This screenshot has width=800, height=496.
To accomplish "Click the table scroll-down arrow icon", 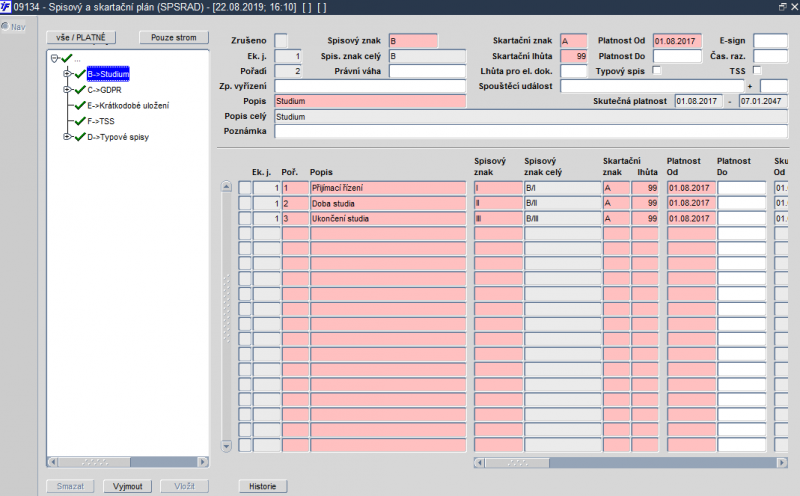I will (227, 446).
